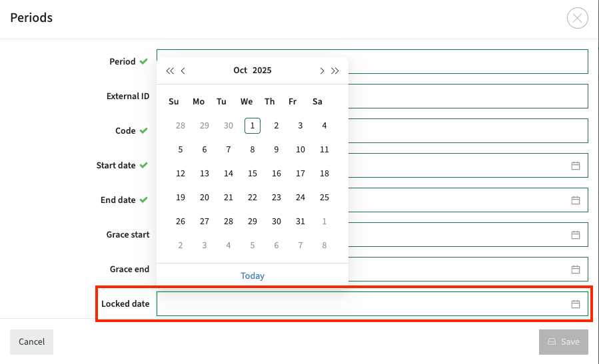Open calendar icon in Locked date field
The image size is (599, 364).
coord(576,304)
